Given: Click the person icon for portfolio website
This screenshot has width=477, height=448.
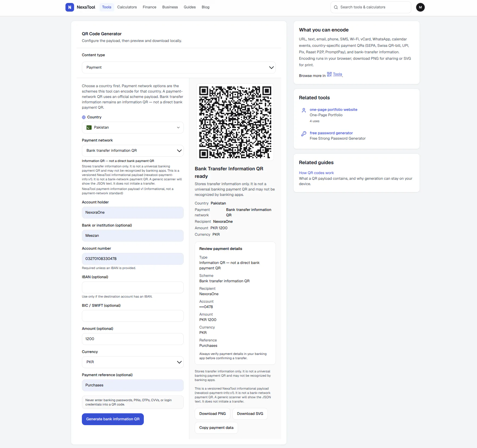Looking at the screenshot, I should click(304, 110).
